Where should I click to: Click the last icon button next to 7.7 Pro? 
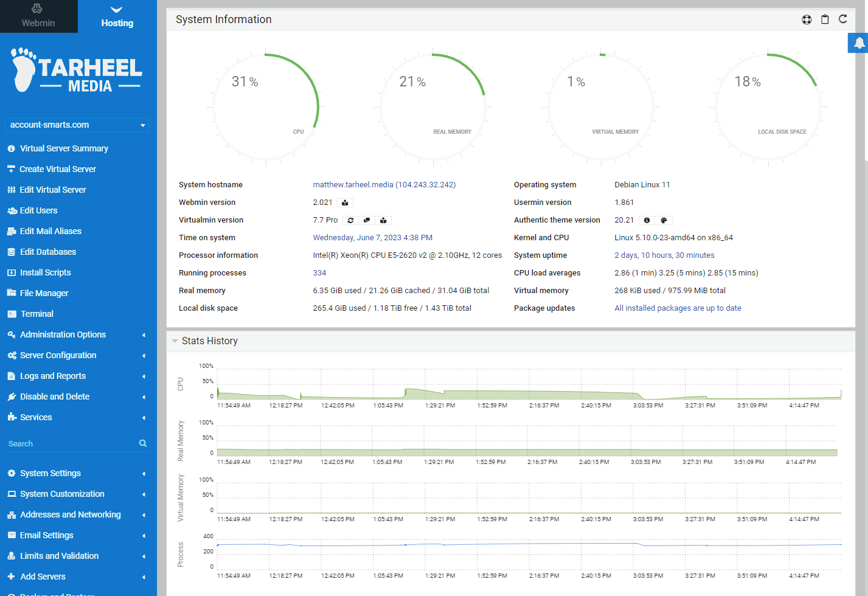[x=383, y=221]
